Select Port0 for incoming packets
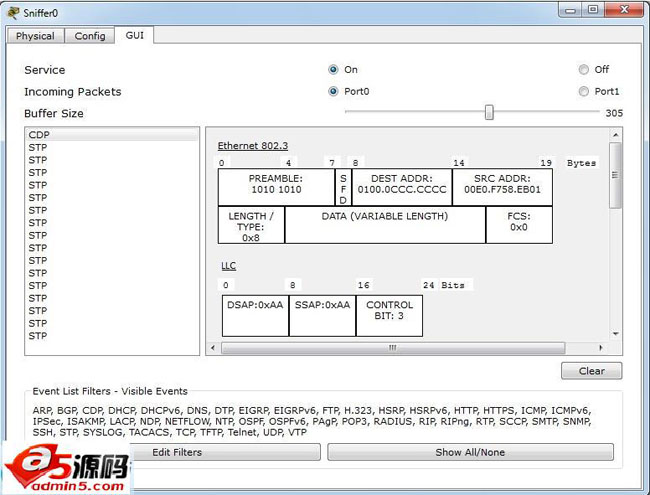 tap(333, 91)
